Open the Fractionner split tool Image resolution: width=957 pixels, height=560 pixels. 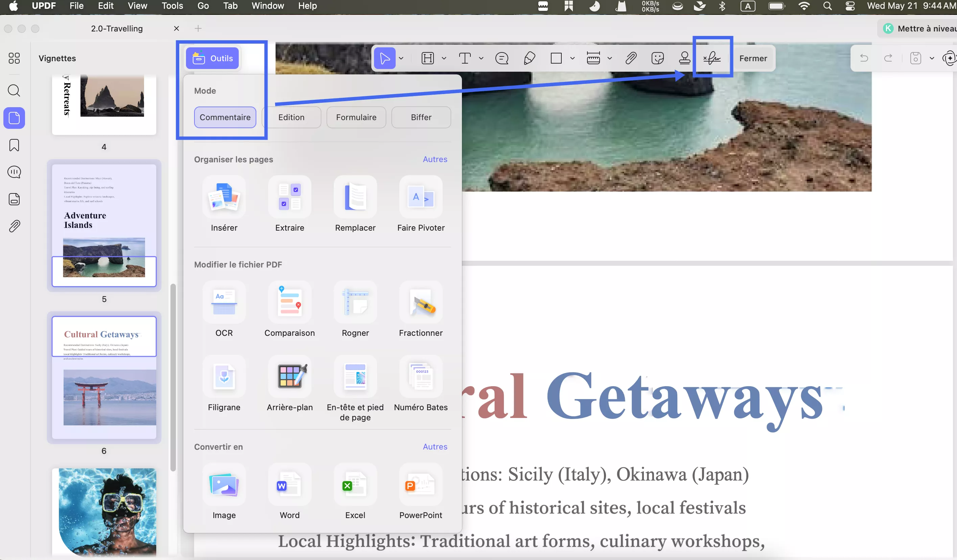(421, 302)
